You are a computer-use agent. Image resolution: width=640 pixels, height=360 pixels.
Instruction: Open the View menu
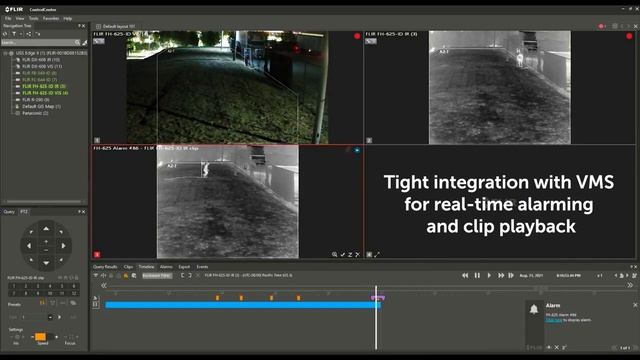coord(20,18)
